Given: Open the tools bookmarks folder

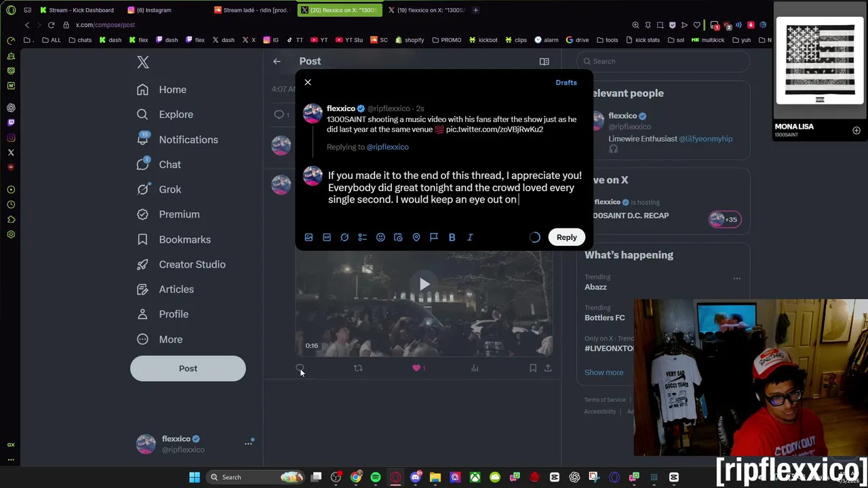Looking at the screenshot, I should [x=607, y=40].
